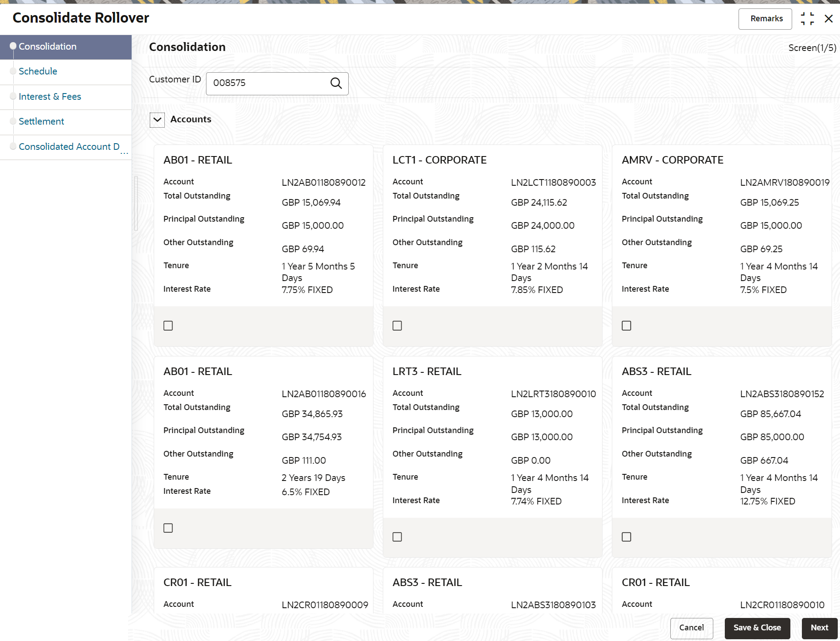This screenshot has width=840, height=641.
Task: Click total outstanding GBP 85,667.04
Action: pyautogui.click(x=770, y=414)
